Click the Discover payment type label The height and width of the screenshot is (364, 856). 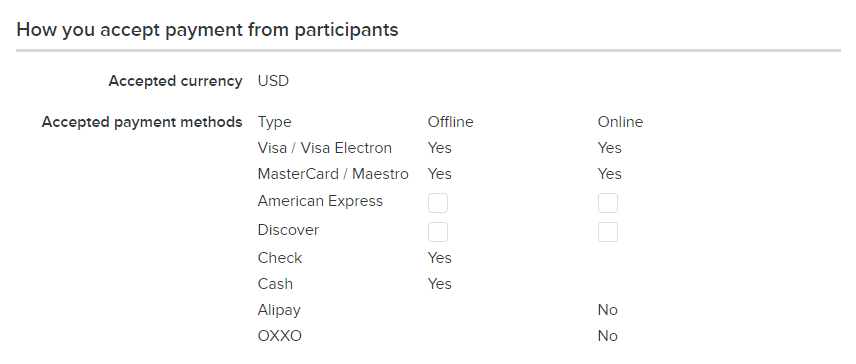pos(288,230)
